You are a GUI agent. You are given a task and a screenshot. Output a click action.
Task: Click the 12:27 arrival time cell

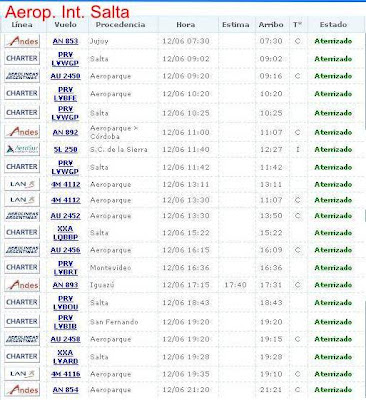(x=271, y=150)
